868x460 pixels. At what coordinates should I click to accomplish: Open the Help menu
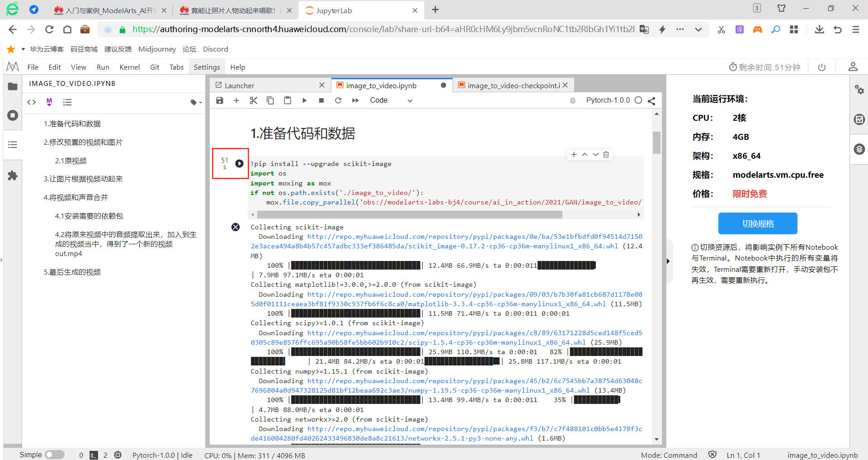238,67
